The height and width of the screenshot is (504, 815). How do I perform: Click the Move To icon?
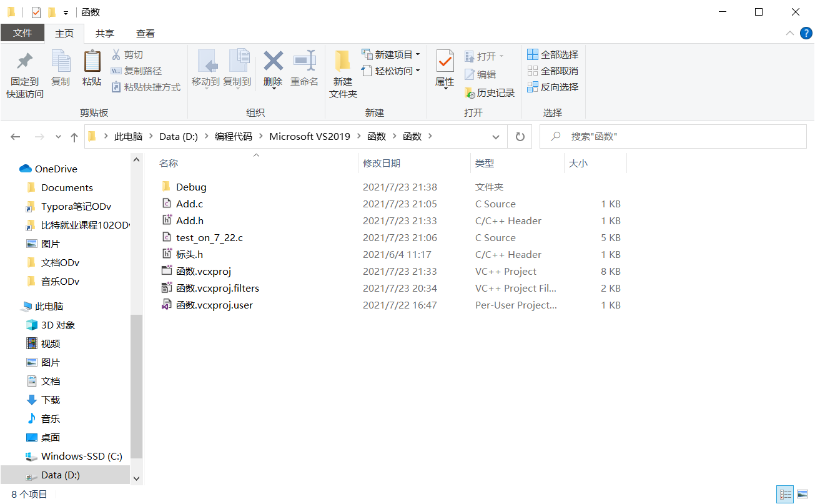pos(207,61)
